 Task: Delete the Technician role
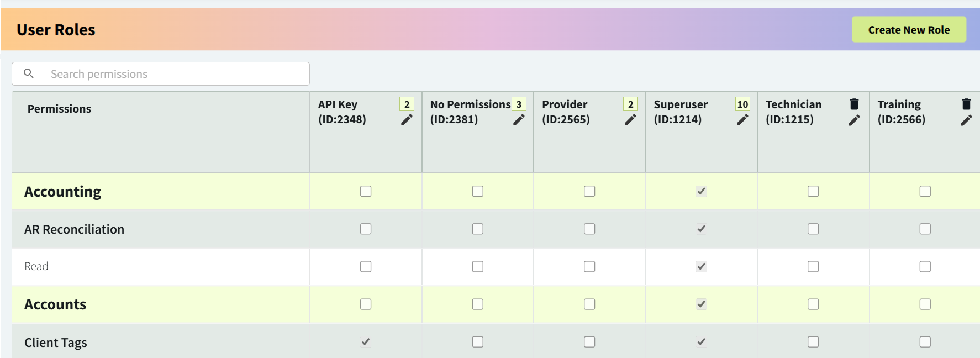(854, 103)
